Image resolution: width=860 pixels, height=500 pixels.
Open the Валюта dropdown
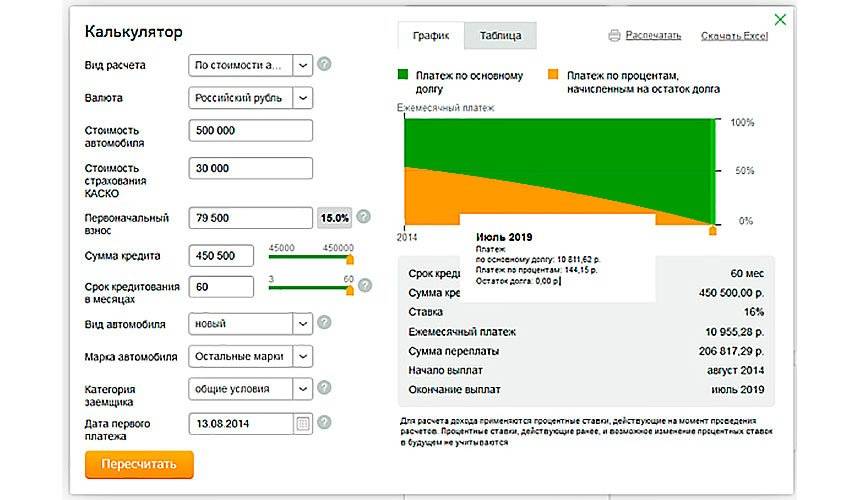coord(303,98)
